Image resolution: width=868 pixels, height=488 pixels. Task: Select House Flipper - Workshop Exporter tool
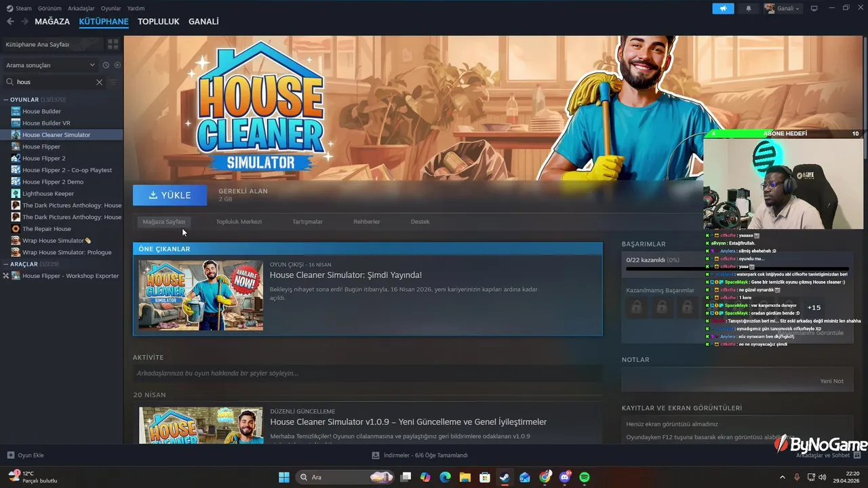pyautogui.click(x=71, y=276)
